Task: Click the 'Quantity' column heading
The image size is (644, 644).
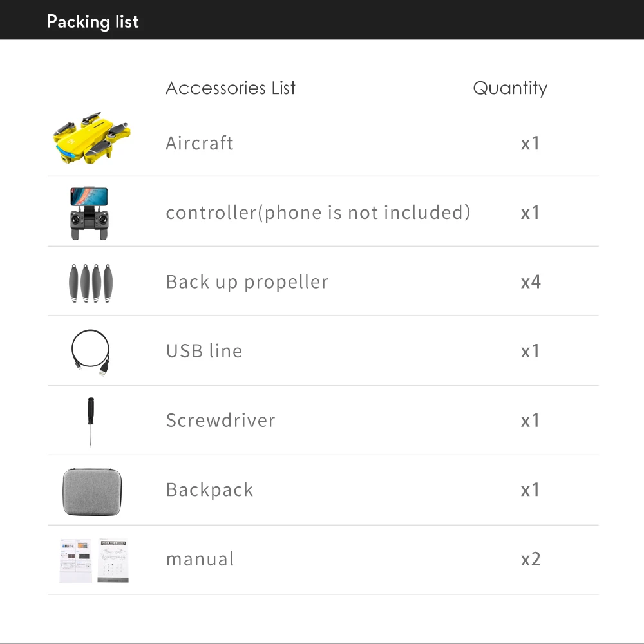Action: [x=510, y=88]
